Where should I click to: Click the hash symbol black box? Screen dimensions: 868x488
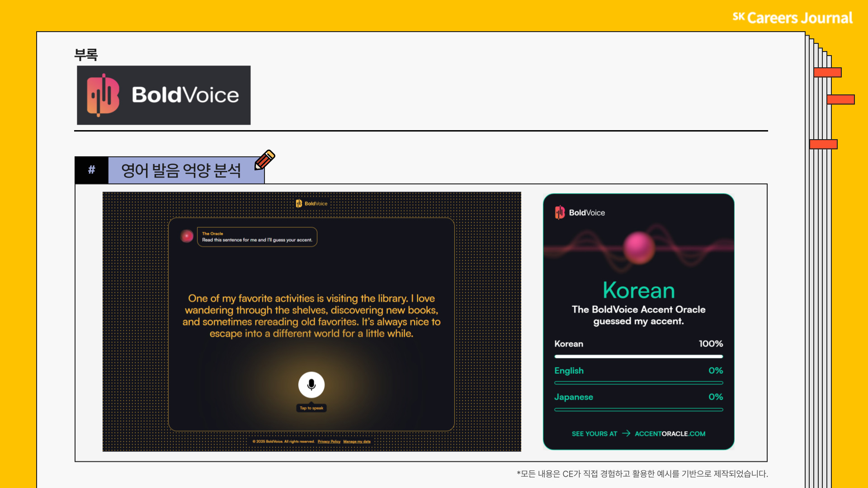(x=92, y=170)
